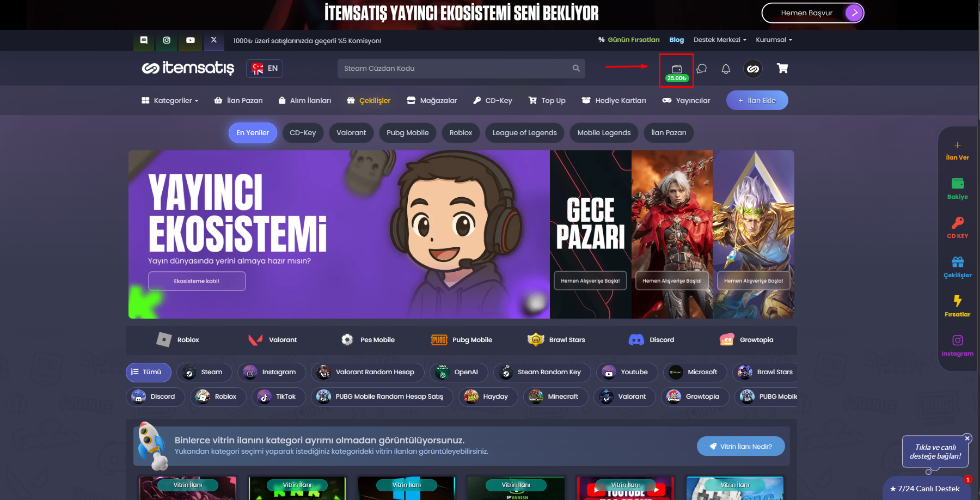The image size is (980, 500).
Task: Click the Çekilişler gift icon in sidebar
Action: tap(958, 262)
